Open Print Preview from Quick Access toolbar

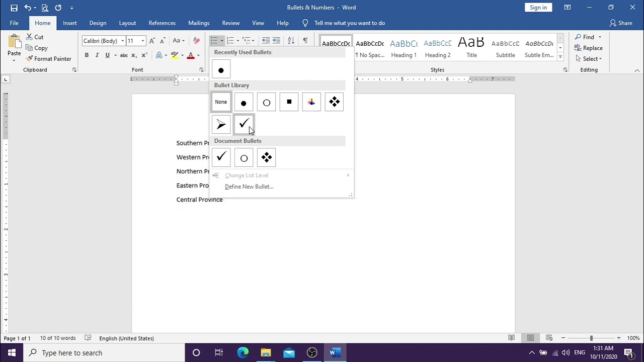pos(45,8)
